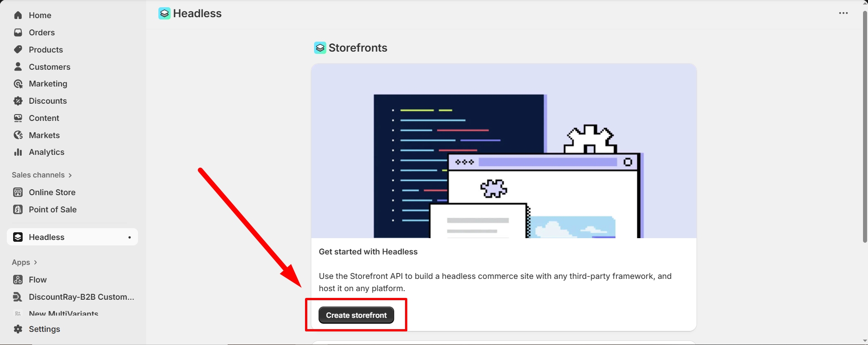Image resolution: width=868 pixels, height=345 pixels.
Task: Select the Headless channel item
Action: tap(72, 237)
